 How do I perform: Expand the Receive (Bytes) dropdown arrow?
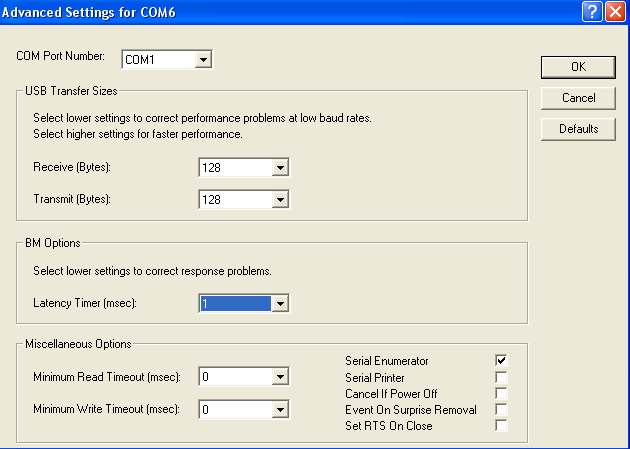click(280, 168)
